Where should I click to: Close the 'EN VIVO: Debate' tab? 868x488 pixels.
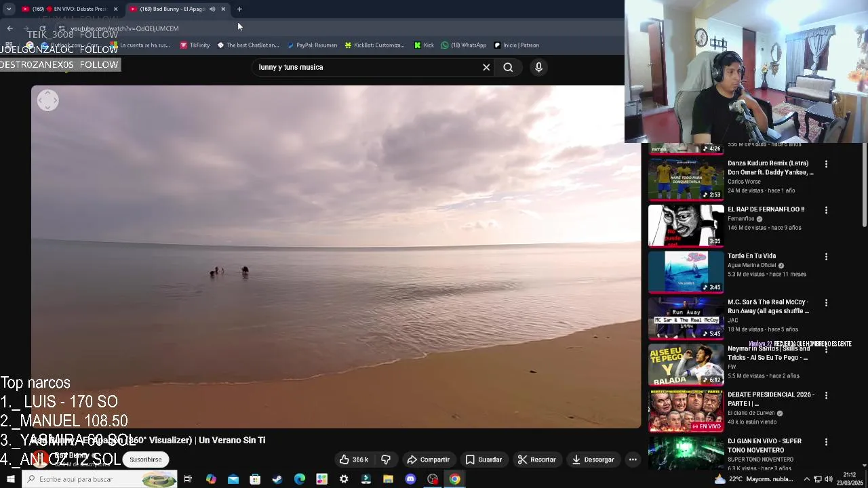point(115,9)
